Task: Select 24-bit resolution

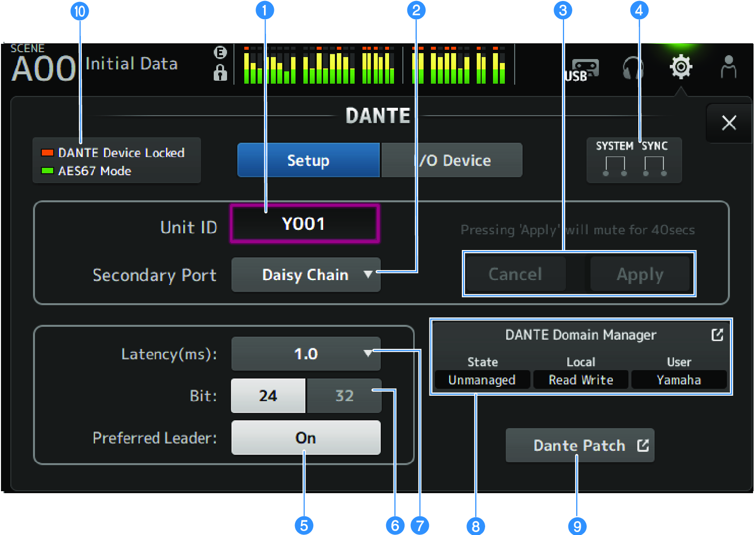Action: 268,395
